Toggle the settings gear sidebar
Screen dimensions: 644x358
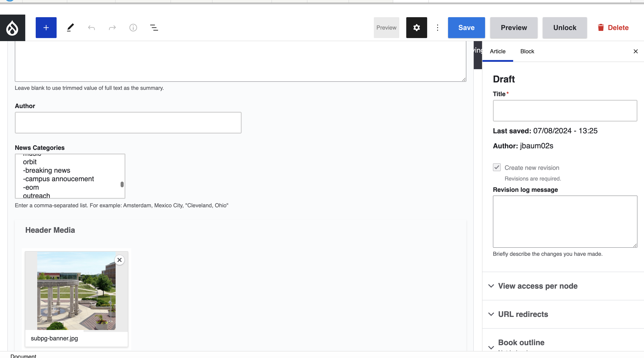(x=416, y=28)
